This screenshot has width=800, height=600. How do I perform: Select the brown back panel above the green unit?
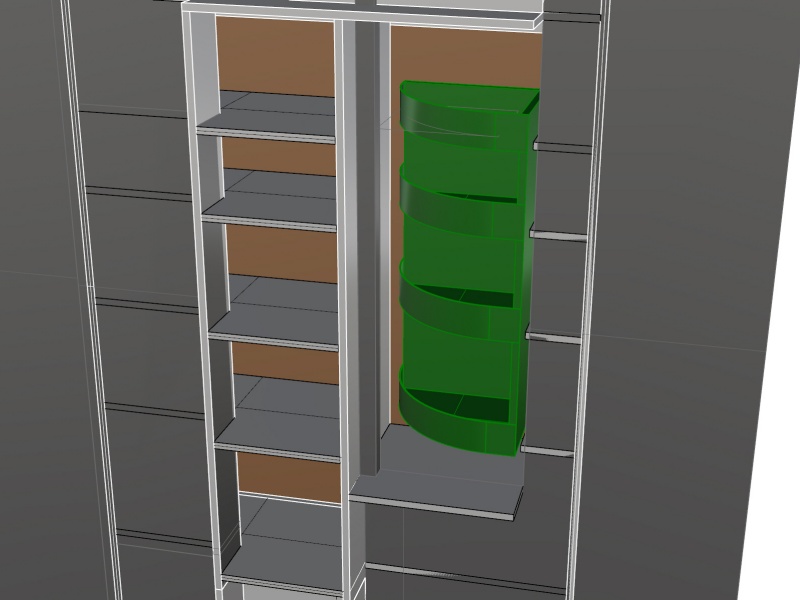(x=465, y=55)
